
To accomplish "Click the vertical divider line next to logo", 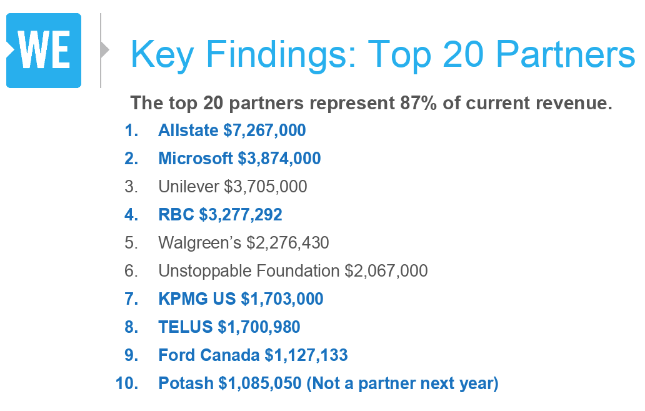I will [100, 50].
